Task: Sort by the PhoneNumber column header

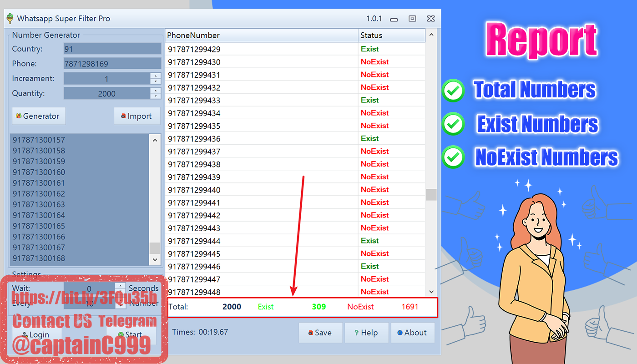Action: [262, 35]
